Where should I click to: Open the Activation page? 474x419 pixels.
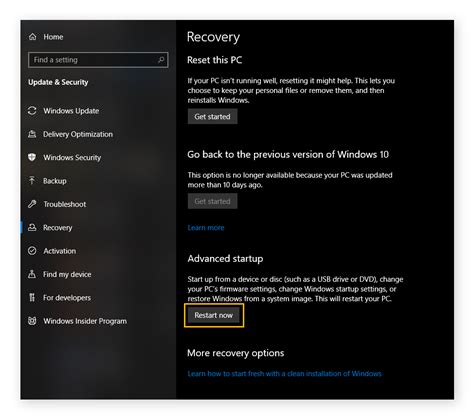[x=60, y=251]
